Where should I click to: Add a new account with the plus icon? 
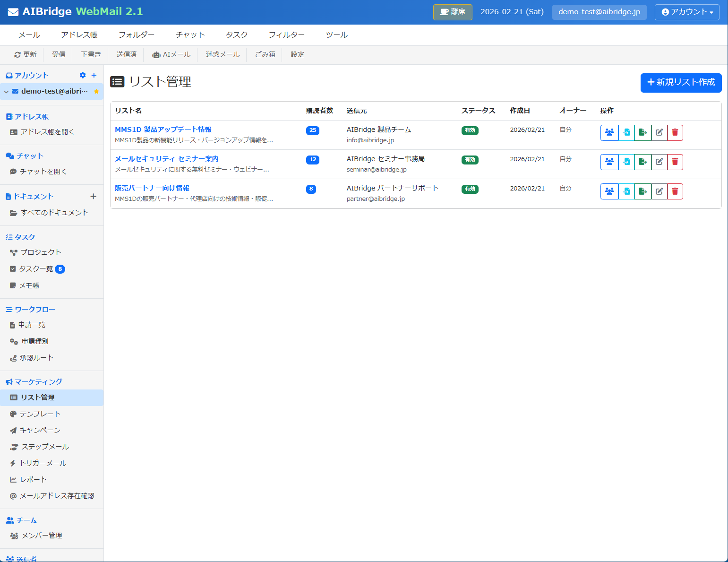(x=94, y=75)
